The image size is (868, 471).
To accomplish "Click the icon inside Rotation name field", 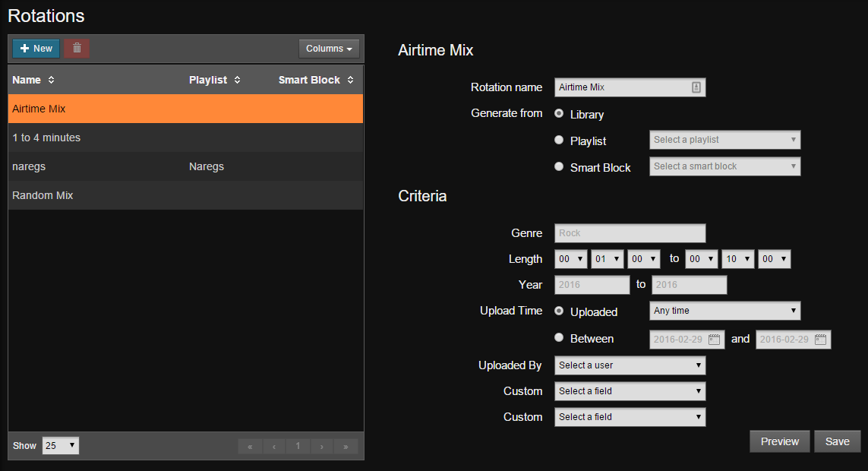I will [696, 87].
